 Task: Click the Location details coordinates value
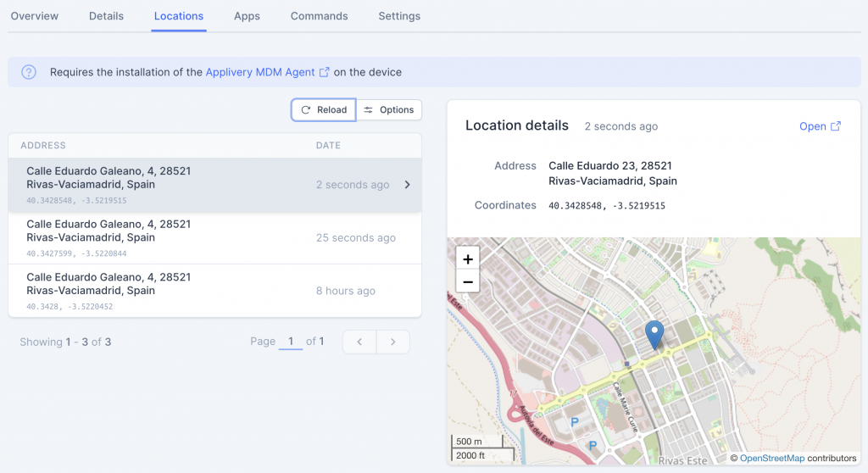coord(607,205)
